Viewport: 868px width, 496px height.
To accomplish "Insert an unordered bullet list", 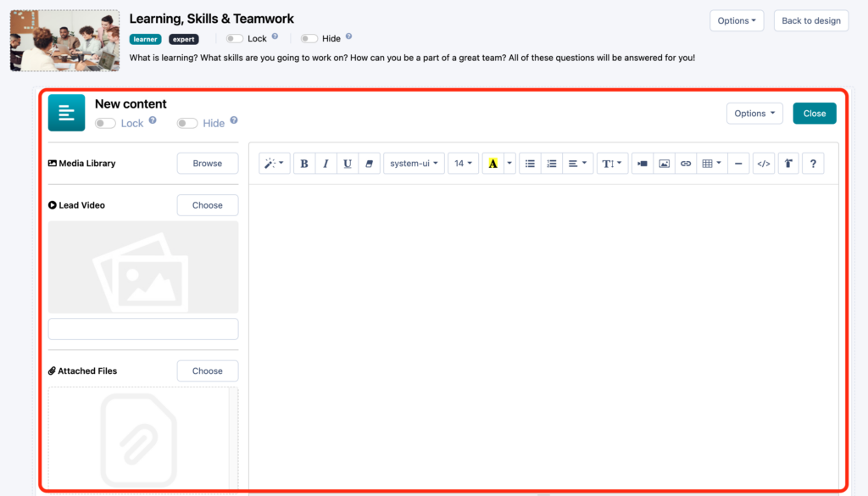I will click(x=530, y=164).
